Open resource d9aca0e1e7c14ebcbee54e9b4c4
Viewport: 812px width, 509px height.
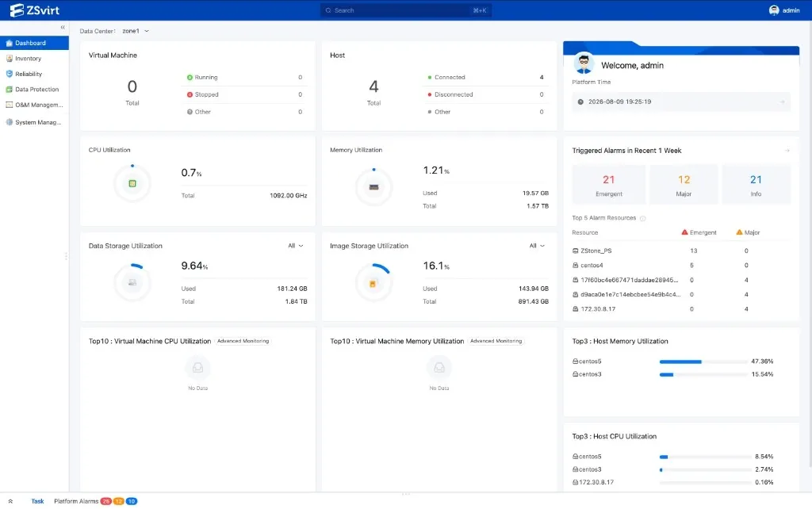tap(630, 295)
